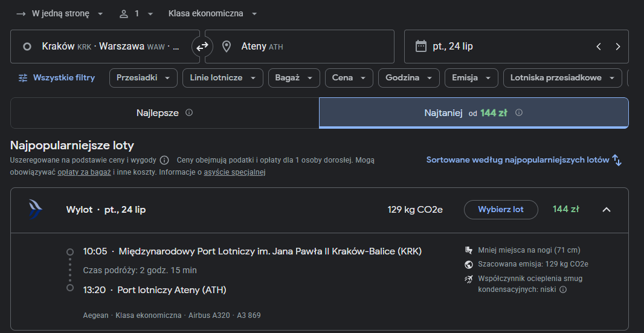This screenshot has height=333, width=644.
Task: Open the Przesiadki filter dropdown
Action: pos(143,78)
